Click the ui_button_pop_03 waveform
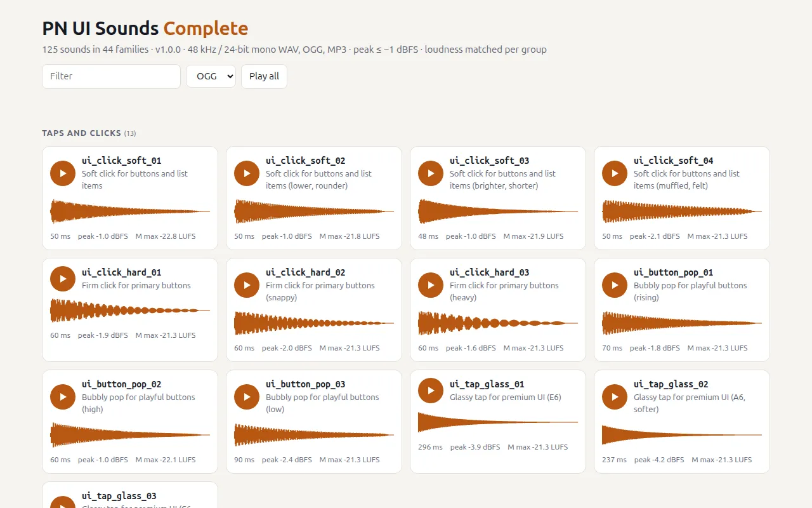Viewport: 812px width, 508px height. (x=314, y=435)
